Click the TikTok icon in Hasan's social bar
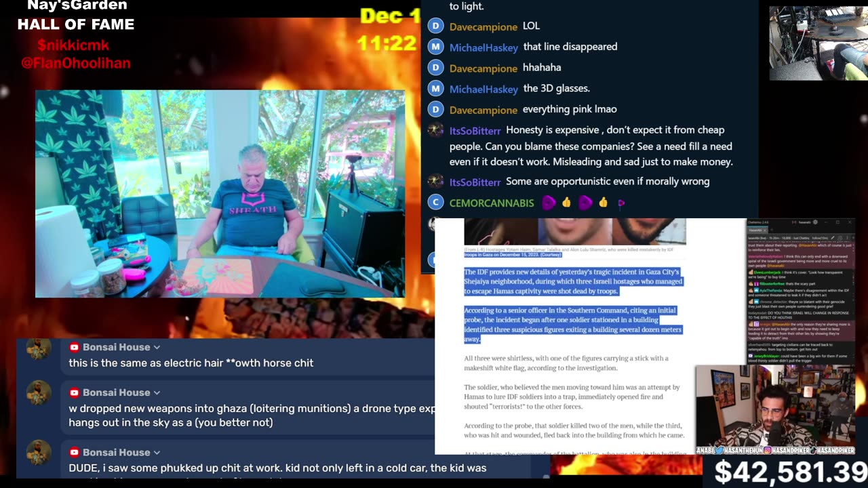The width and height of the screenshot is (868, 488). [x=813, y=450]
